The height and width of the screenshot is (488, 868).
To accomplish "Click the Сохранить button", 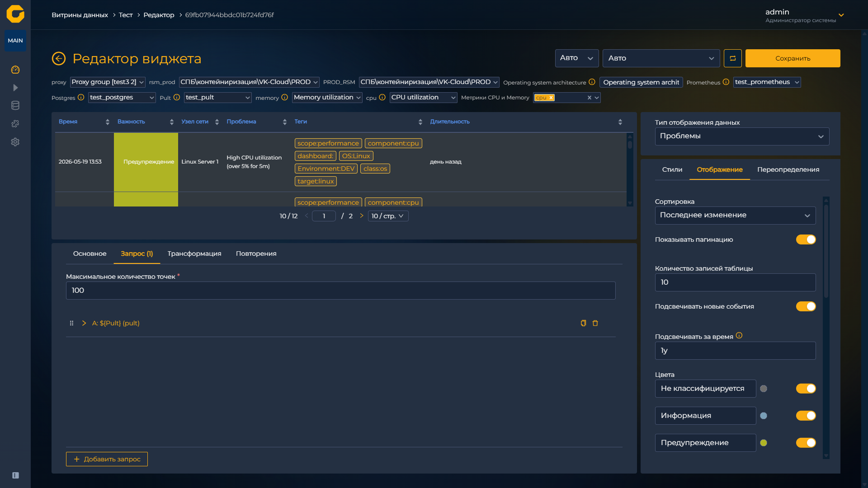I will [793, 58].
